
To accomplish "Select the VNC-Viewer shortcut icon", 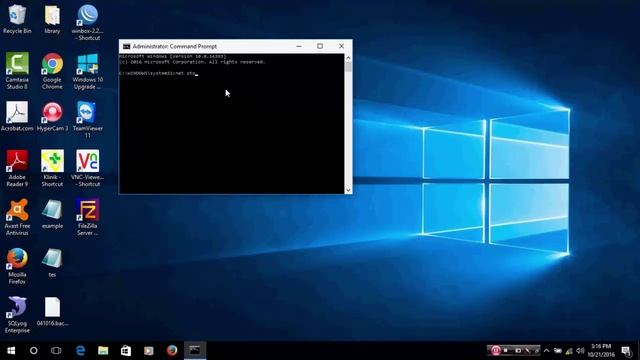I will tap(87, 168).
